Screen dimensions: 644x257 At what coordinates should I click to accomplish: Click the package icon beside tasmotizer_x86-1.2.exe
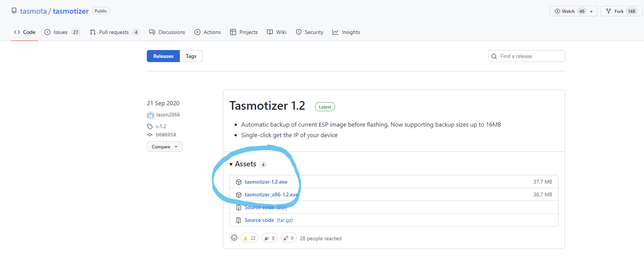239,195
